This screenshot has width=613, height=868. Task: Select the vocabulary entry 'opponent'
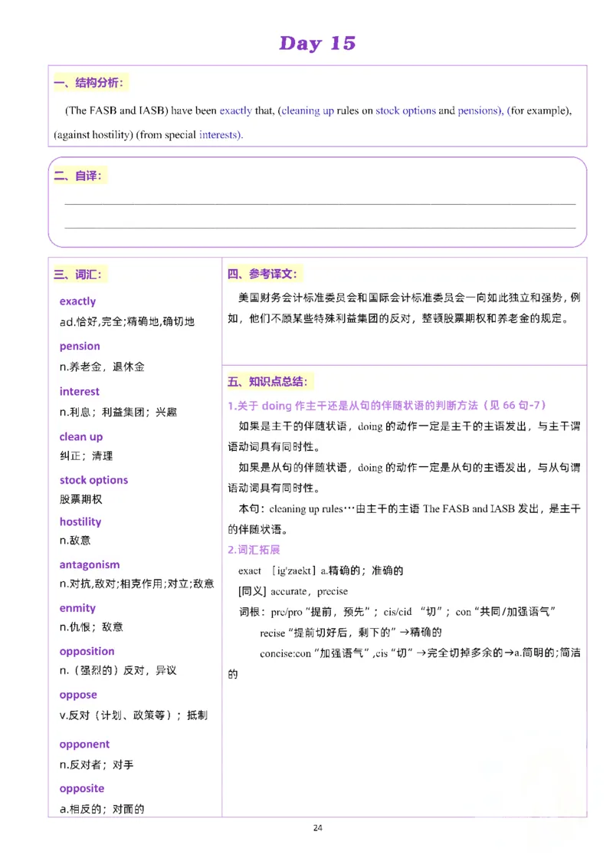click(x=84, y=744)
